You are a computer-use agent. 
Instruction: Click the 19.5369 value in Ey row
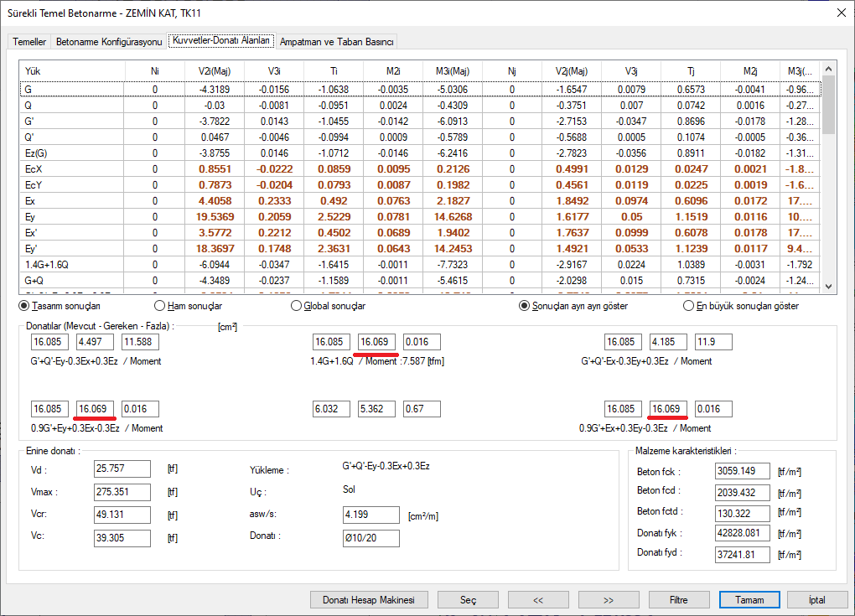215,217
